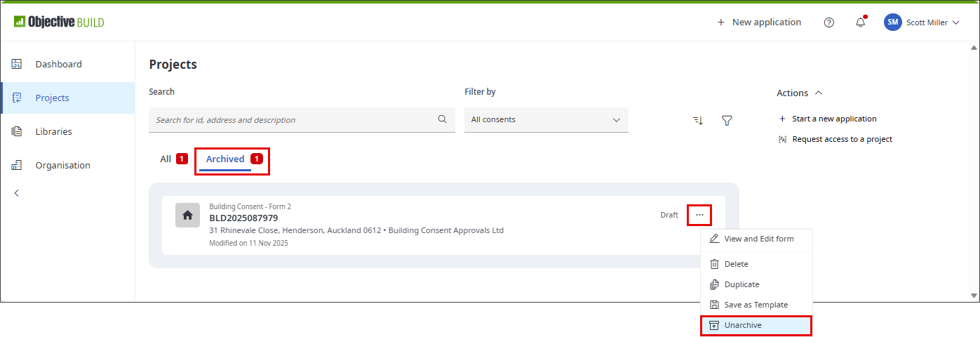Collapse the sidebar with left chevron
Viewport: 980px width, 337px height.
tap(17, 193)
